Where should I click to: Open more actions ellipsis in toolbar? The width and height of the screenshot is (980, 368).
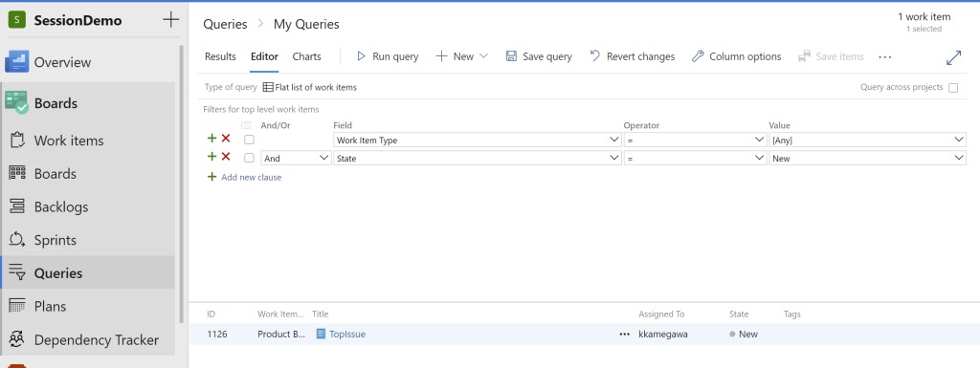pos(884,56)
